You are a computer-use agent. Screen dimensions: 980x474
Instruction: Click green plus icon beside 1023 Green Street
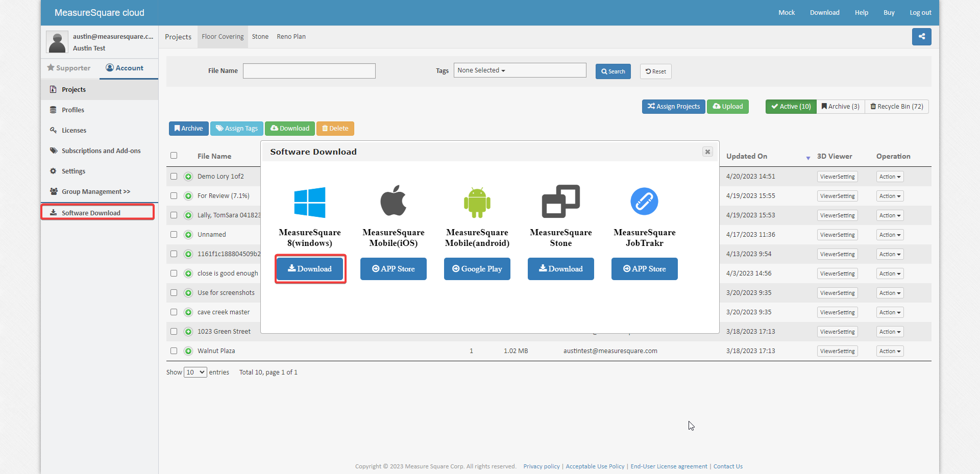[188, 332]
